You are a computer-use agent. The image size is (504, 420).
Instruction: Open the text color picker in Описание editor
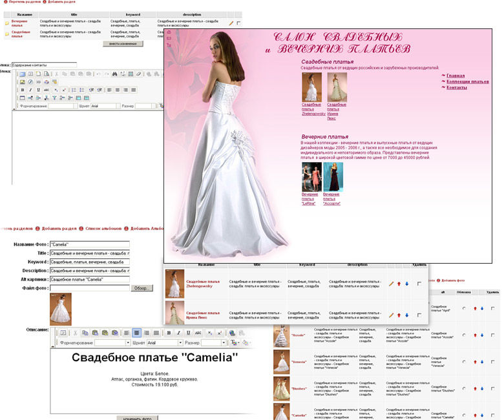click(235, 342)
